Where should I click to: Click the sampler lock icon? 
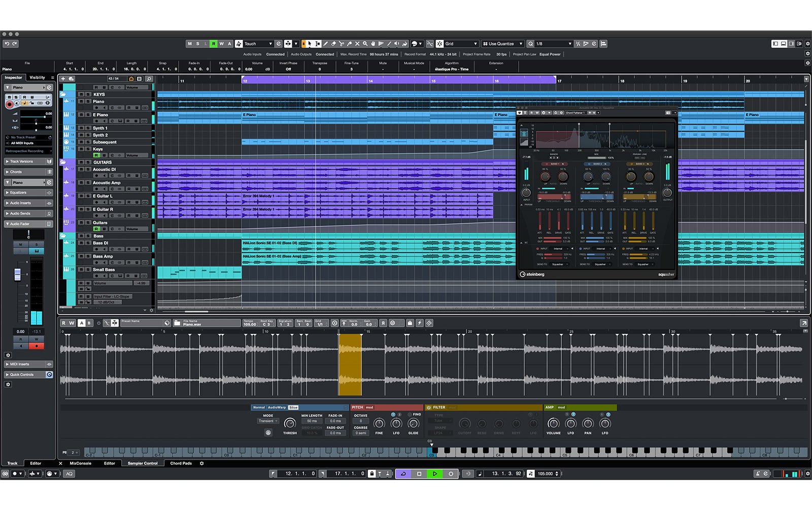[410, 323]
